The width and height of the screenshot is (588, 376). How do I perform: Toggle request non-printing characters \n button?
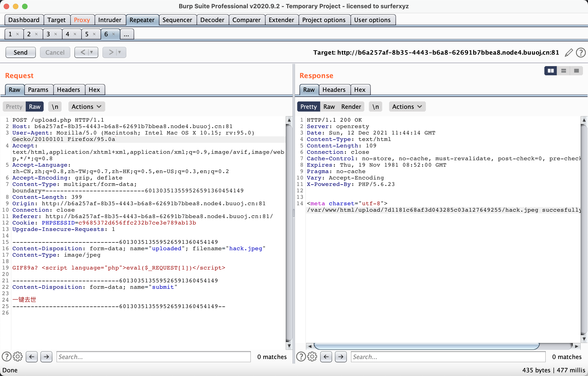point(55,107)
